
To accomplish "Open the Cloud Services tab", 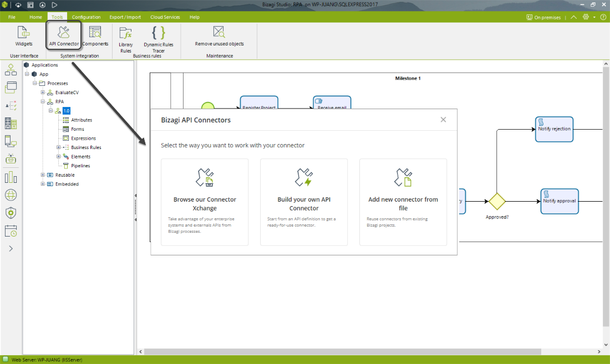I will pyautogui.click(x=165, y=17).
